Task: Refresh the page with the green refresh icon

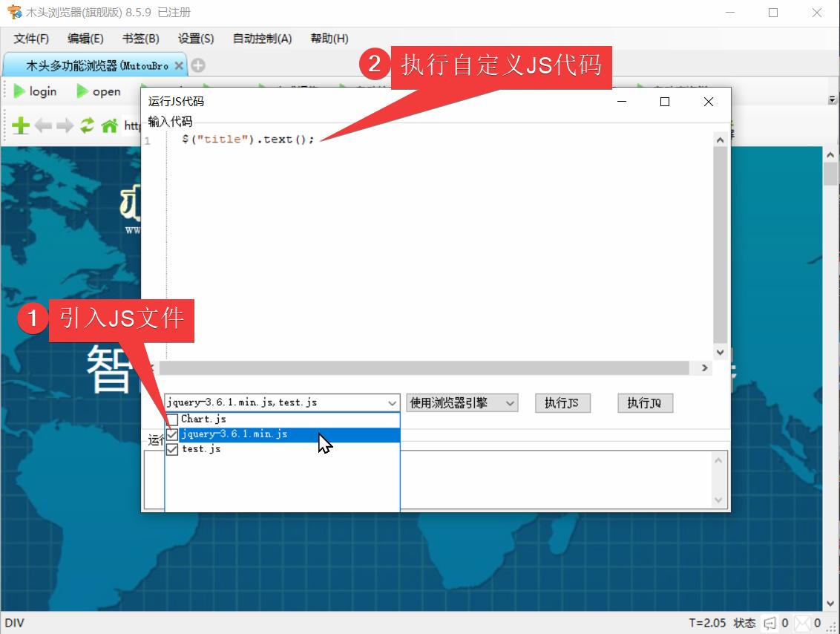Action: (x=87, y=125)
